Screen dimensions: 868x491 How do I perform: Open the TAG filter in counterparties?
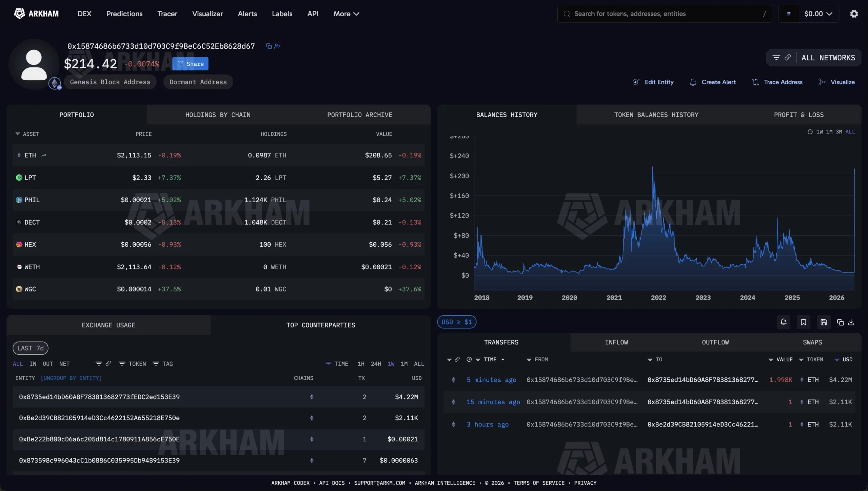163,364
